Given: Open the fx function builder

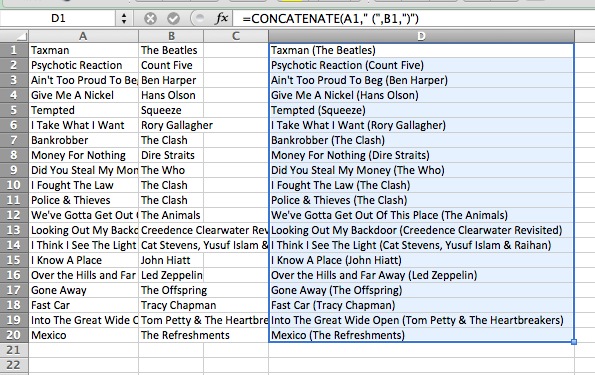Looking at the screenshot, I should point(221,18).
